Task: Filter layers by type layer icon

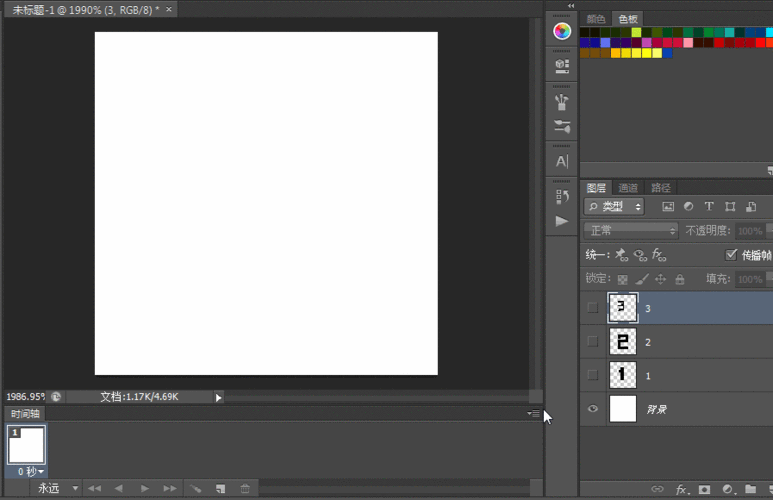Action: [x=709, y=207]
